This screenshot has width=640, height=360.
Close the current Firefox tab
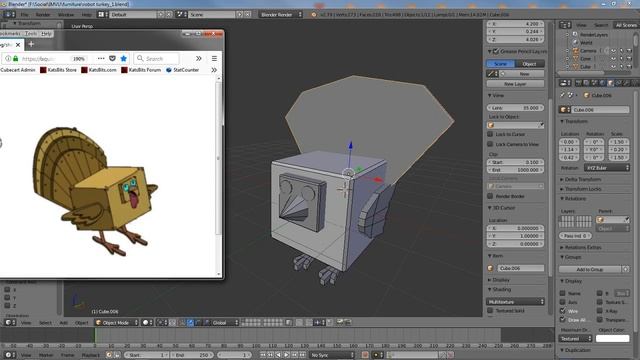tap(18, 44)
